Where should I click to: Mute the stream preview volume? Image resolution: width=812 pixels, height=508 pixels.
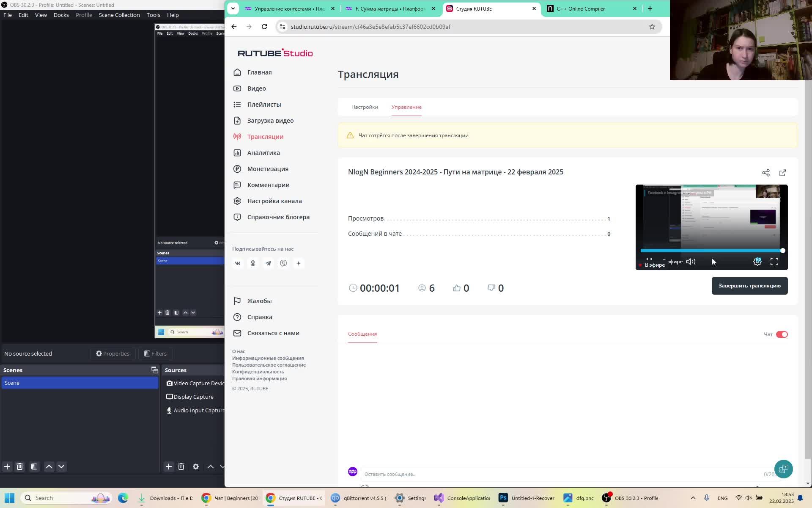coord(691,262)
